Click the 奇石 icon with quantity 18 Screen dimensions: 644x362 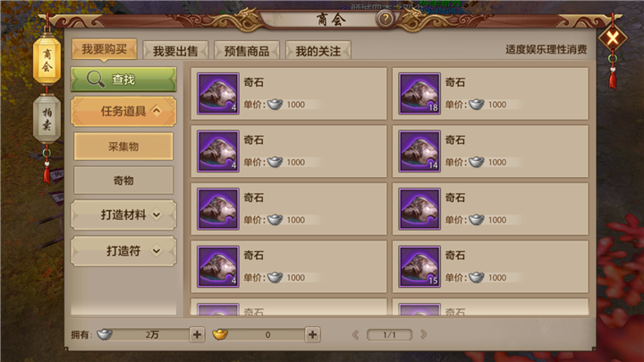coord(419,94)
